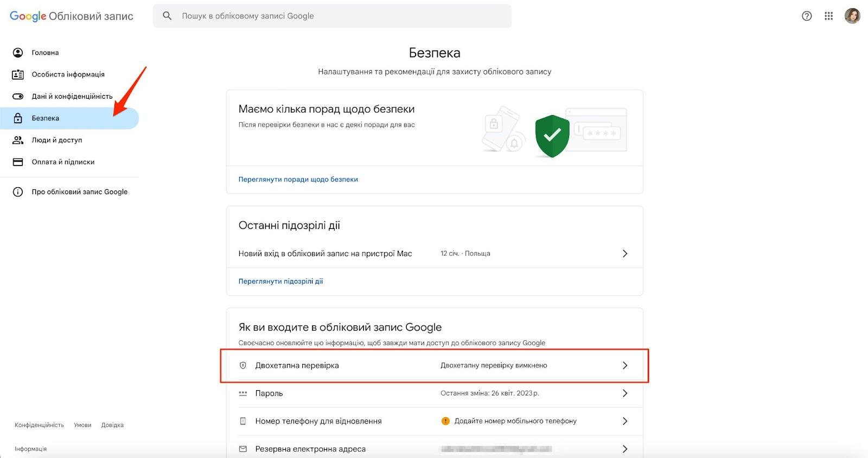Click the Оплата й підписки card icon
The width and height of the screenshot is (868, 458).
tap(18, 162)
